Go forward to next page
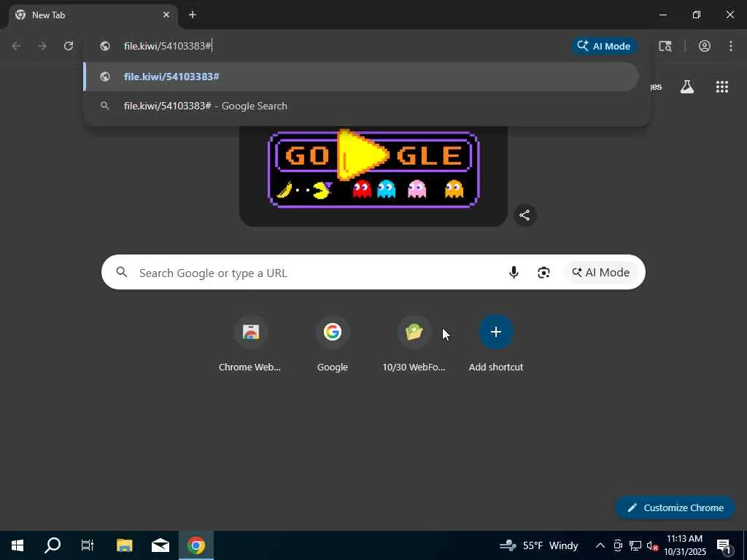This screenshot has width=747, height=560. point(42,46)
